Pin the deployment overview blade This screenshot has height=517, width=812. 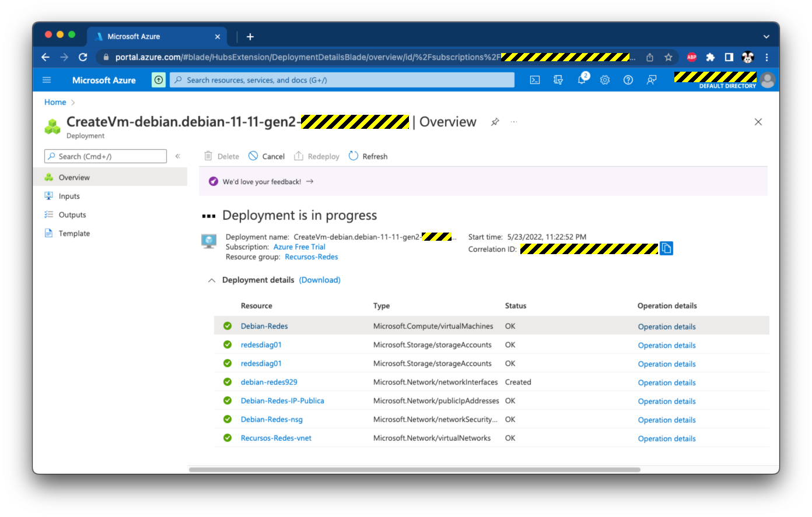coord(495,122)
